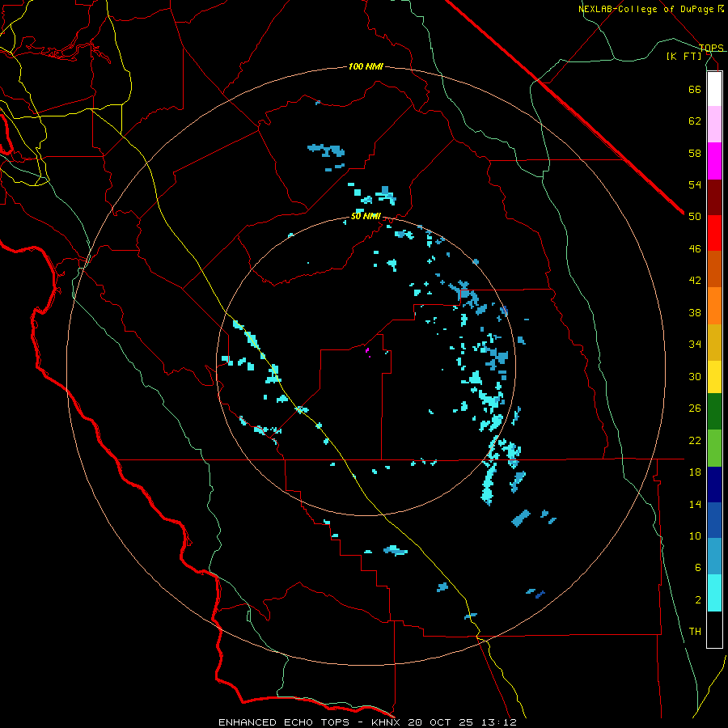The width and height of the screenshot is (728, 728).
Task: Click the "TOPS" legend title
Action: coord(711,48)
